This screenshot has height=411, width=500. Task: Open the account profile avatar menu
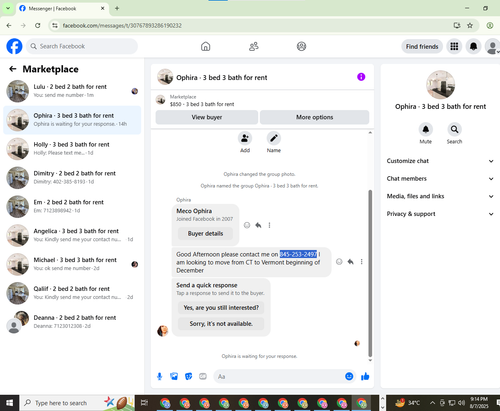coord(492,46)
